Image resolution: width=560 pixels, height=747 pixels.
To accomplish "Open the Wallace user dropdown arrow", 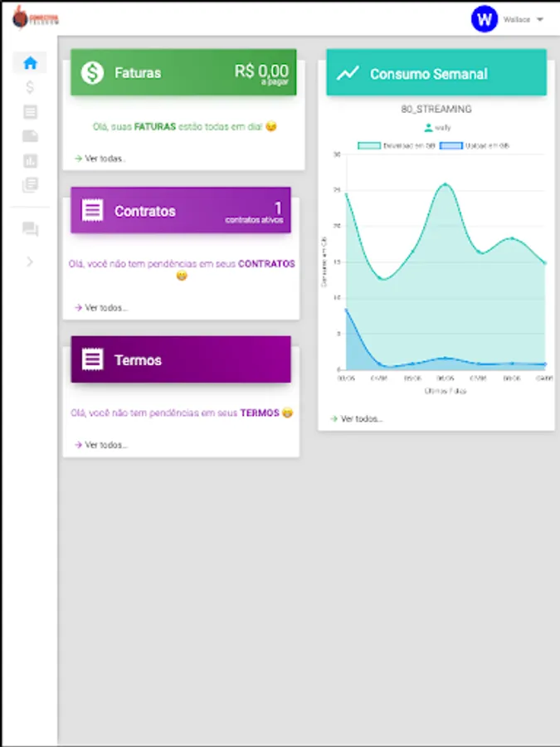I will (x=540, y=20).
